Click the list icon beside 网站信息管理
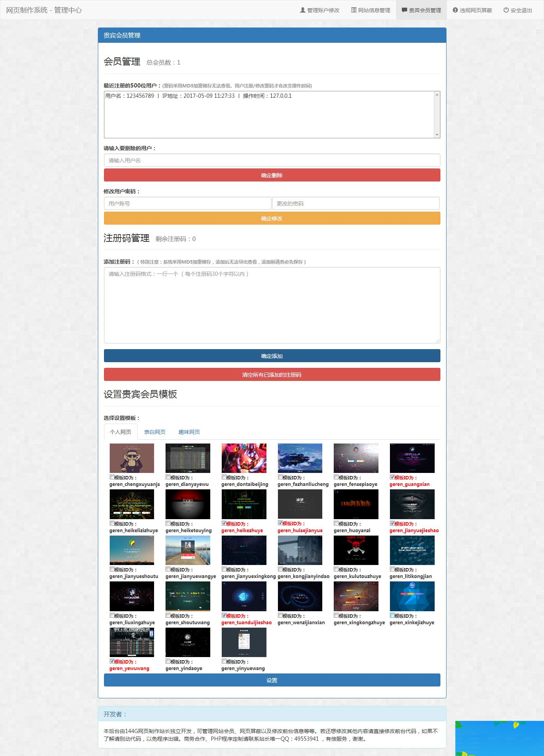 pos(354,10)
